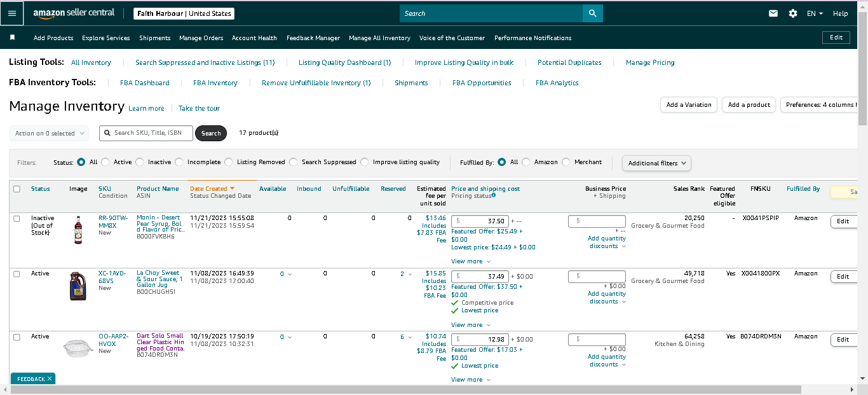
Task: Open the Manage Pricing link
Action: [x=650, y=62]
